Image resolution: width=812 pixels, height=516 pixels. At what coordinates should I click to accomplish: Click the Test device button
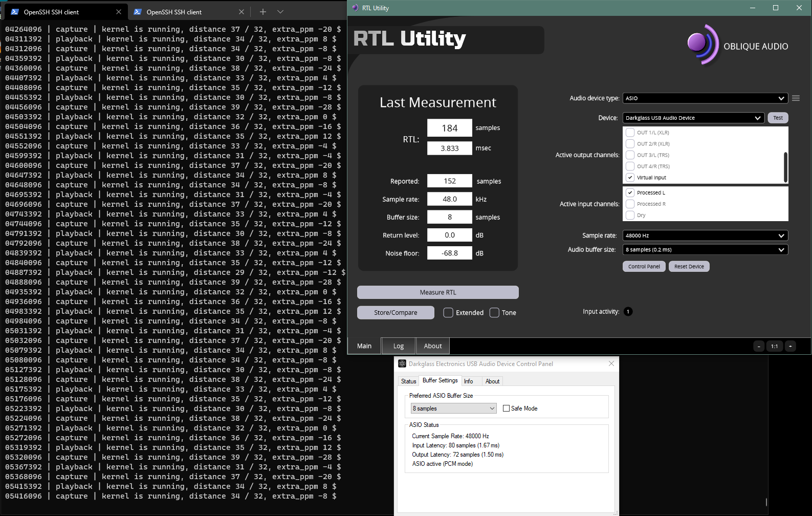point(778,118)
